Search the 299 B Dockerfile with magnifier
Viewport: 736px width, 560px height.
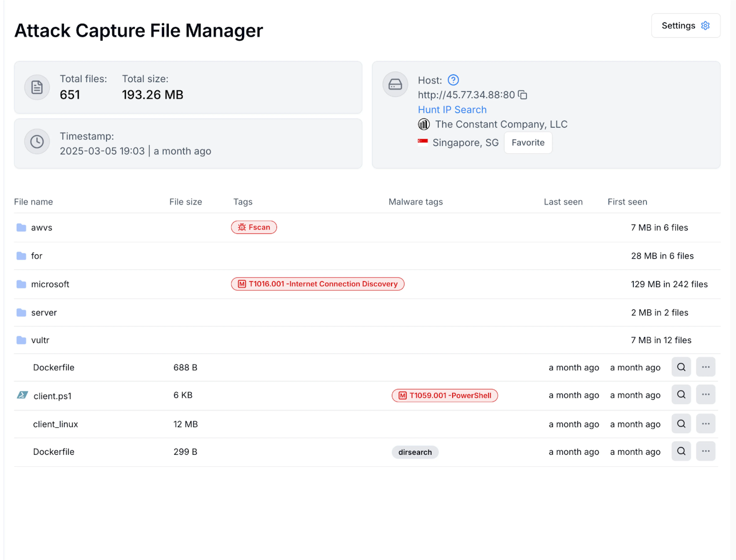click(681, 451)
